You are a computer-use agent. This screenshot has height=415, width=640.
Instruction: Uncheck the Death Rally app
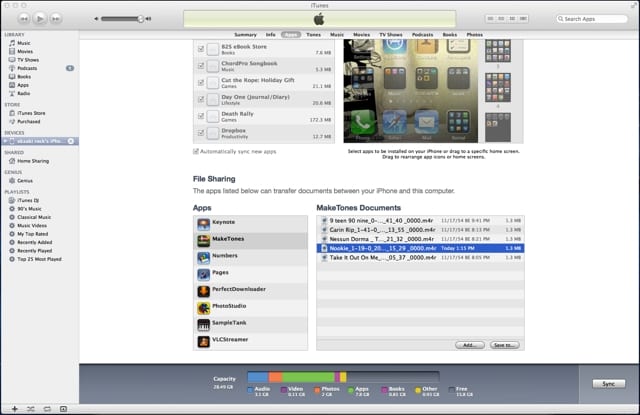click(201, 116)
